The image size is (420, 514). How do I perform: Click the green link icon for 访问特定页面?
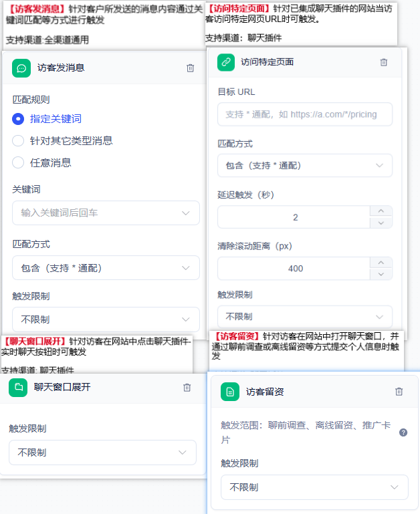[226, 62]
